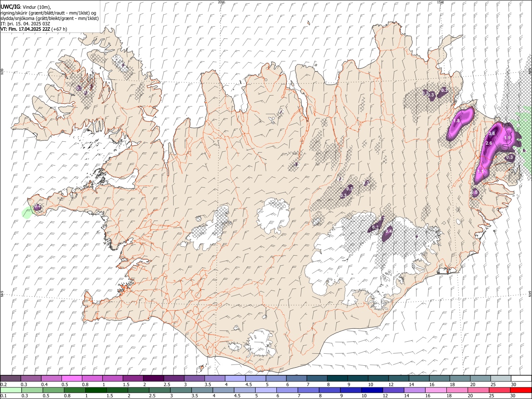Click bright red lower legend swatch after 30
The height and width of the screenshot is (399, 532).
tap(521, 390)
